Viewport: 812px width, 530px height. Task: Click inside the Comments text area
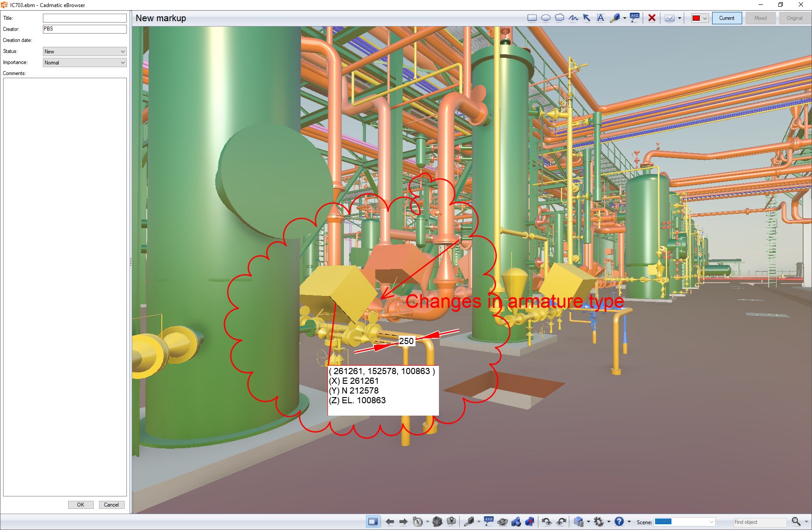[65, 287]
